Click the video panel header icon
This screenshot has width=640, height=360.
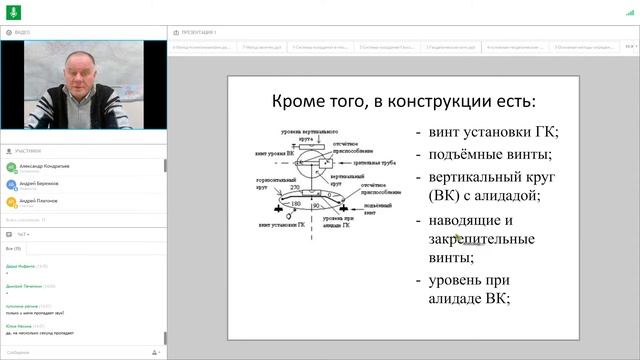tap(9, 32)
